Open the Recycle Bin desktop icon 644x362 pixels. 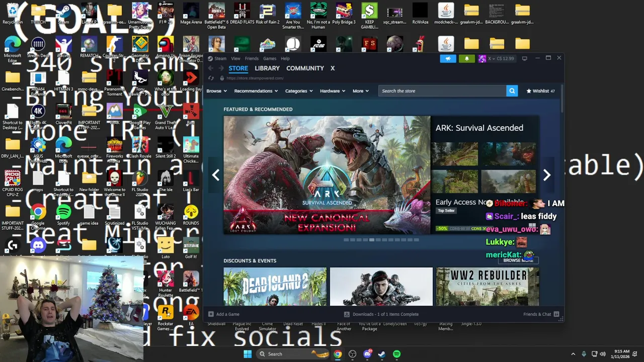point(13,14)
